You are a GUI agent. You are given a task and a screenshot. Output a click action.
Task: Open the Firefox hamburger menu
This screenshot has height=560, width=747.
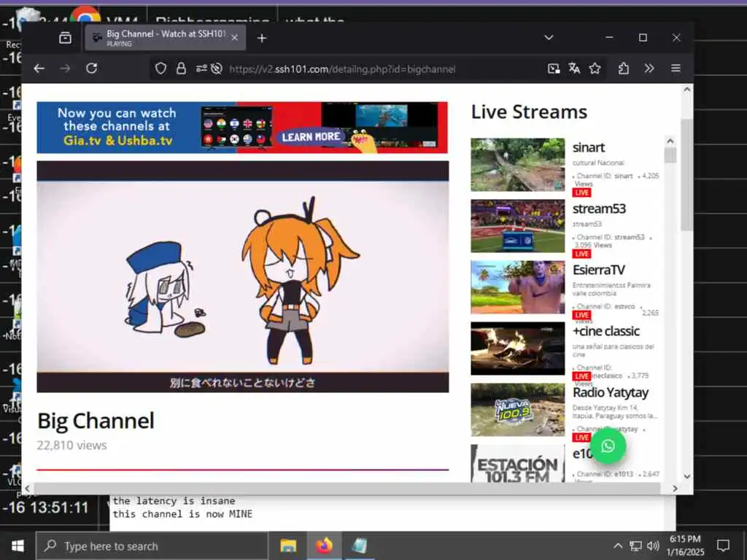coord(676,69)
